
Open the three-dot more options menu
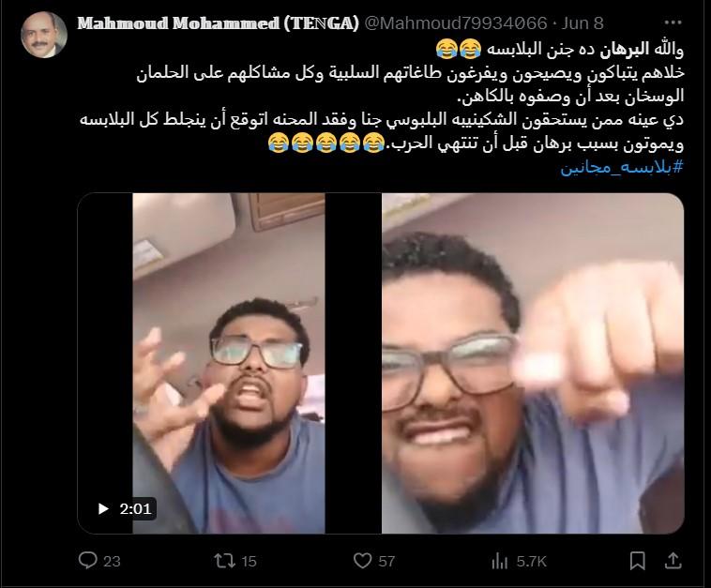click(673, 23)
